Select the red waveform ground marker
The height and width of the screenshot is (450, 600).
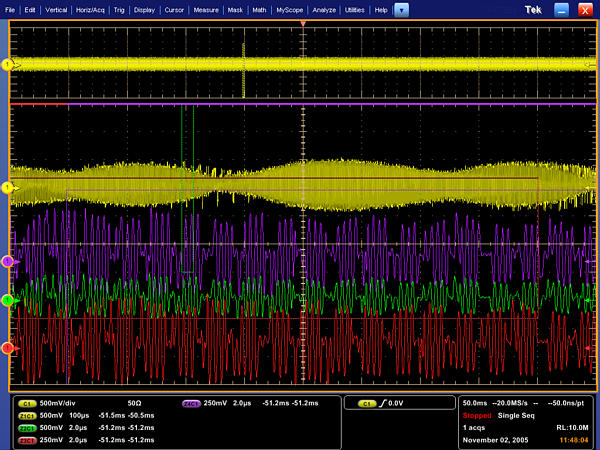(8, 348)
